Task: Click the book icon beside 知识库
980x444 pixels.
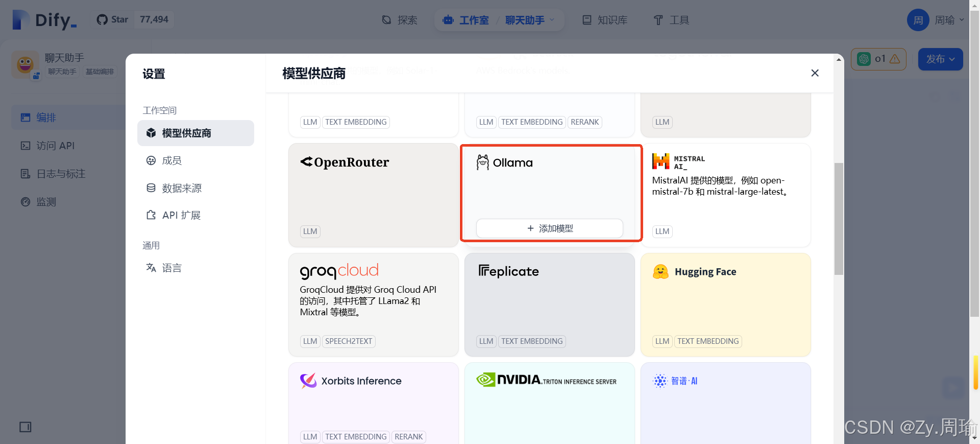Action: (x=587, y=20)
